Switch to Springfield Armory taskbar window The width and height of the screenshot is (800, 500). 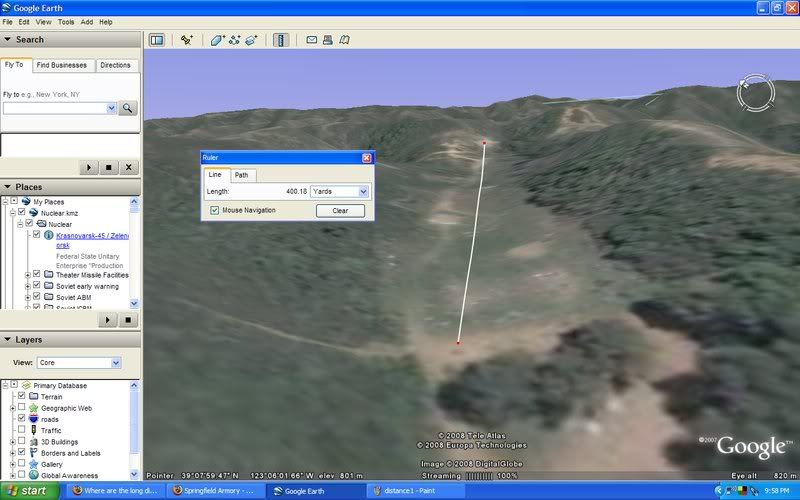[217, 491]
